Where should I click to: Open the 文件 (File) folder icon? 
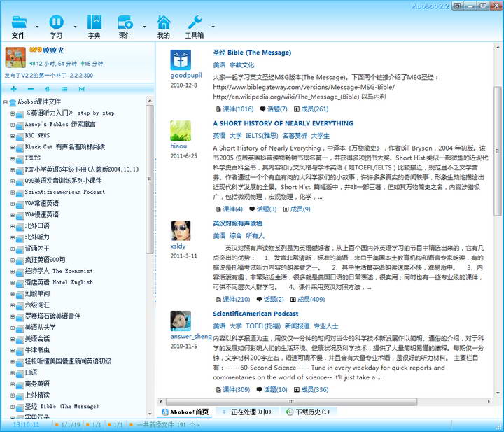(x=18, y=22)
